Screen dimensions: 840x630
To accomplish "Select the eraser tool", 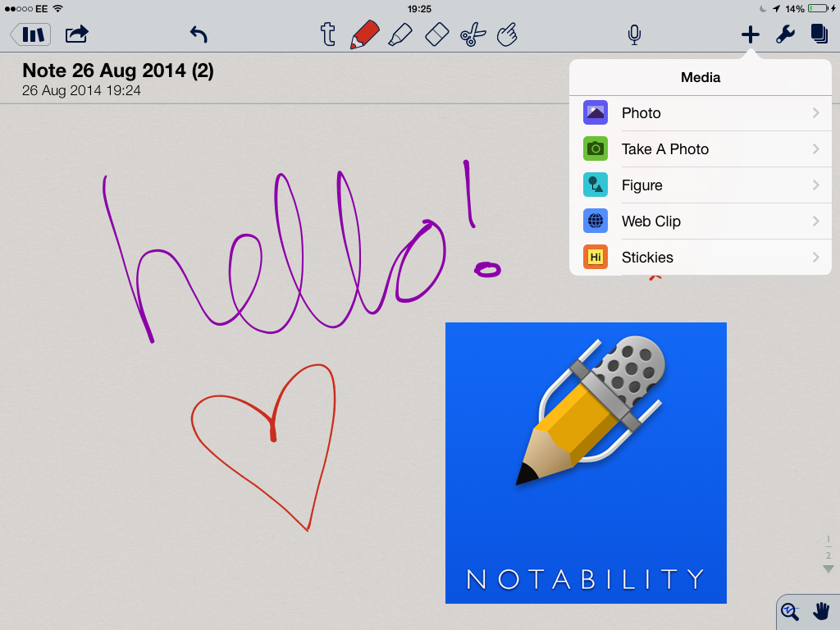I will tap(436, 34).
